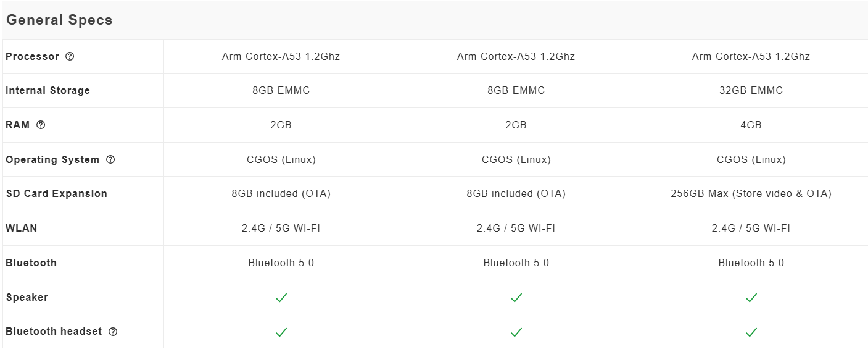Click the Bluetooth headset help icon

113,332
